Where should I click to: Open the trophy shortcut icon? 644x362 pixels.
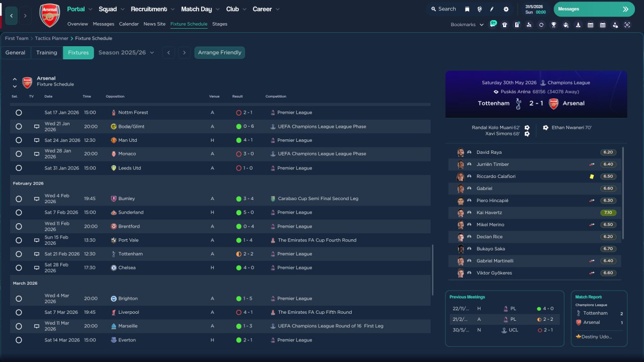pos(553,25)
